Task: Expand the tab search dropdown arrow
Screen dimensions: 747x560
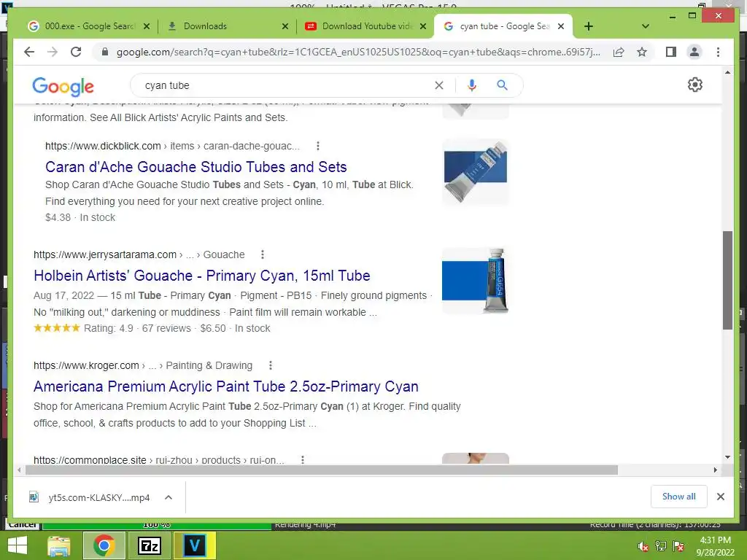Action: pos(646,26)
